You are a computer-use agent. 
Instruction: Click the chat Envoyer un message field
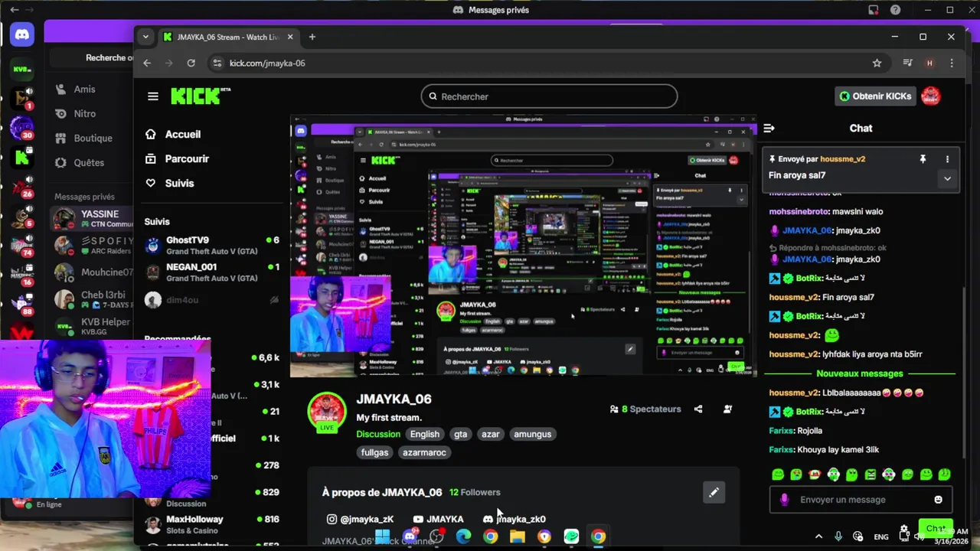861,500
